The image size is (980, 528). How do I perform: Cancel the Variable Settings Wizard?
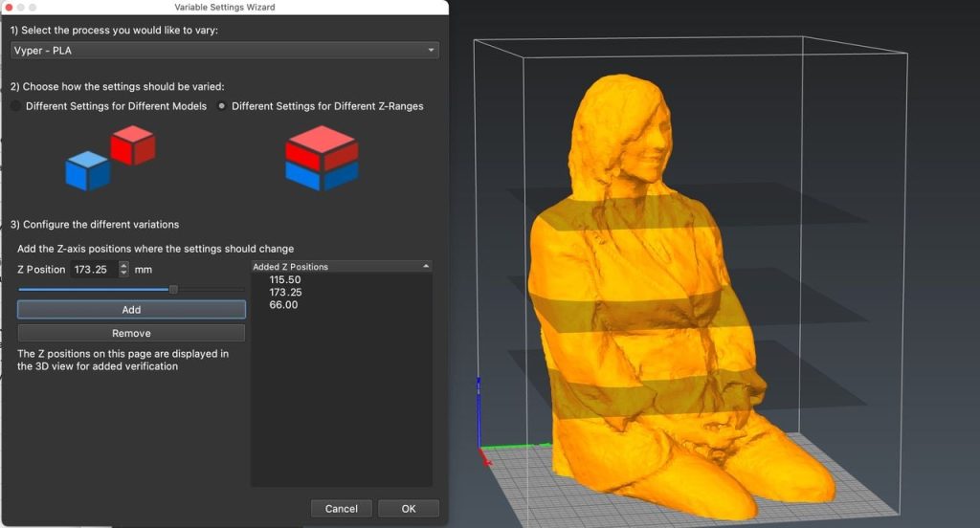341,509
